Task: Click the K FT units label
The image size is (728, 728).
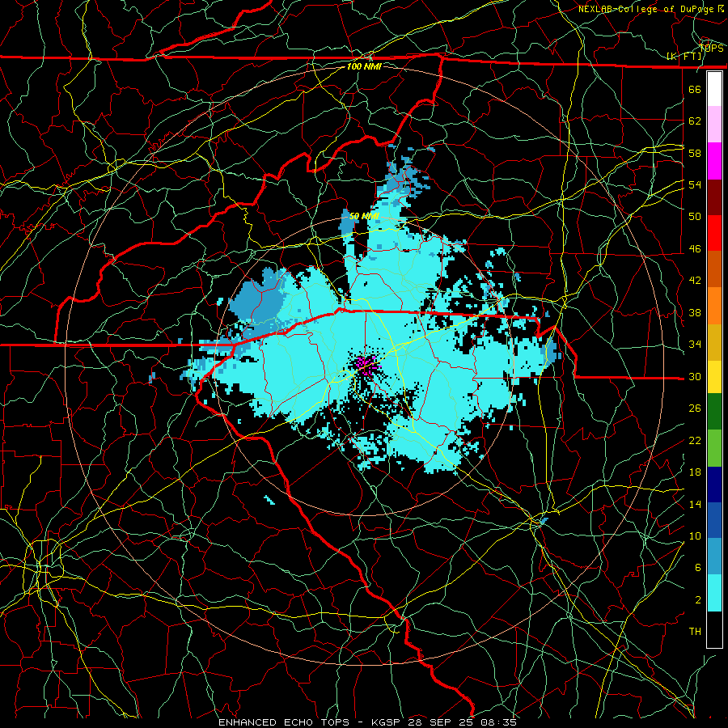Action: click(684, 57)
